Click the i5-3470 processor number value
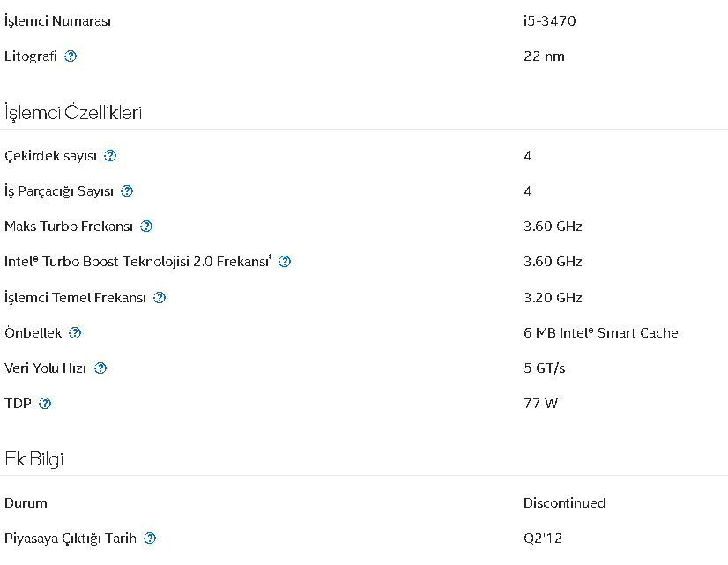This screenshot has height=565, width=728. [549, 20]
